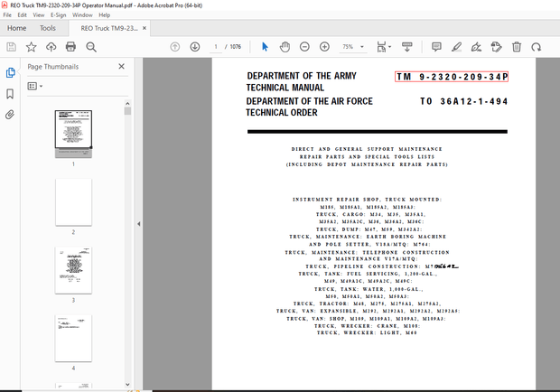Viewport: 560px width, 392px height.
Task: Select page 1 thumbnail
Action: click(73, 134)
